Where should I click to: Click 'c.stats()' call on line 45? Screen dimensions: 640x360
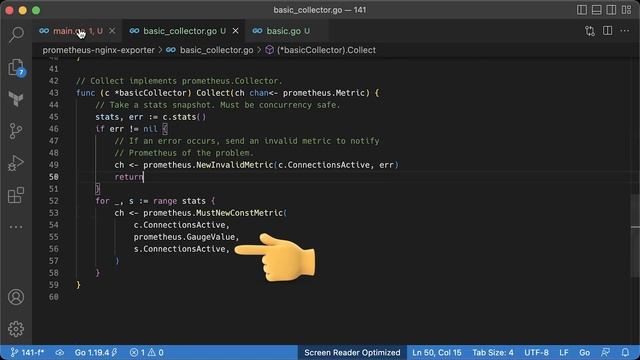click(x=184, y=117)
